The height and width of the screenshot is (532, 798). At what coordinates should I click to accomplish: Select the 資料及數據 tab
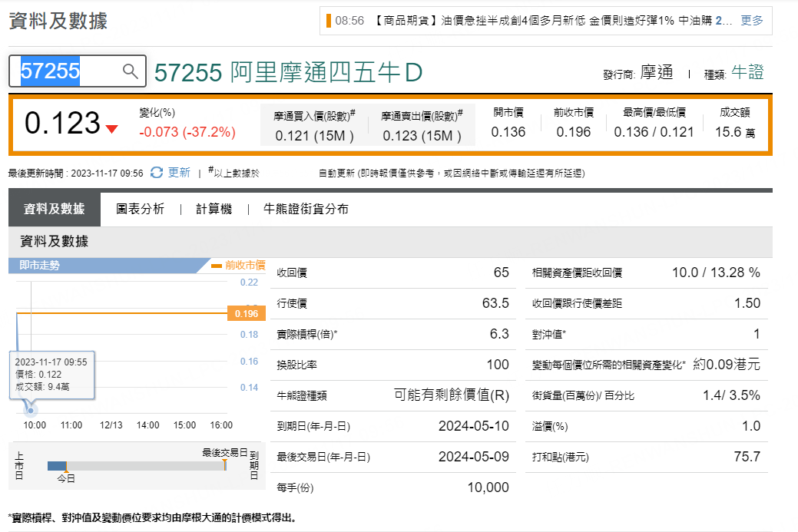coord(55,209)
